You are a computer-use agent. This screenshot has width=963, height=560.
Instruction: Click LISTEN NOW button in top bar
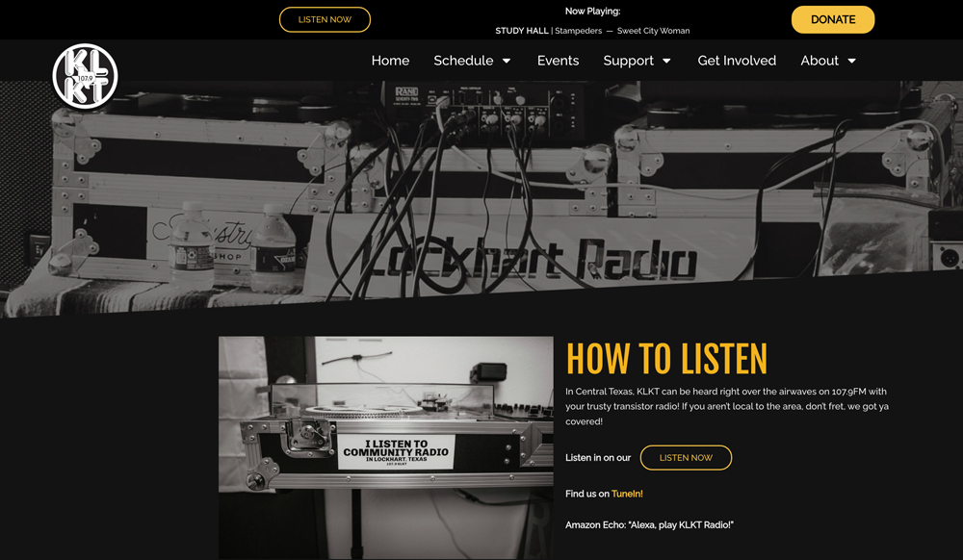click(325, 19)
